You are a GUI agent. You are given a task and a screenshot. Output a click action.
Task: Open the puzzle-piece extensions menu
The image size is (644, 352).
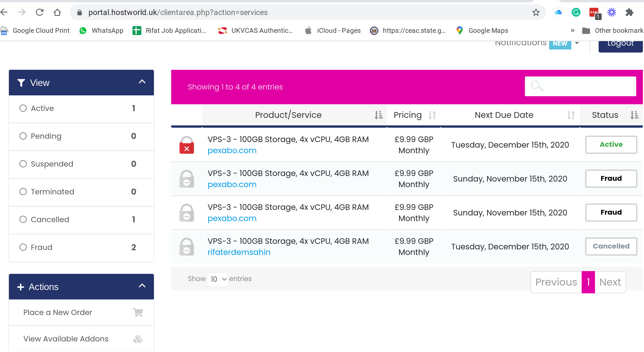[629, 12]
